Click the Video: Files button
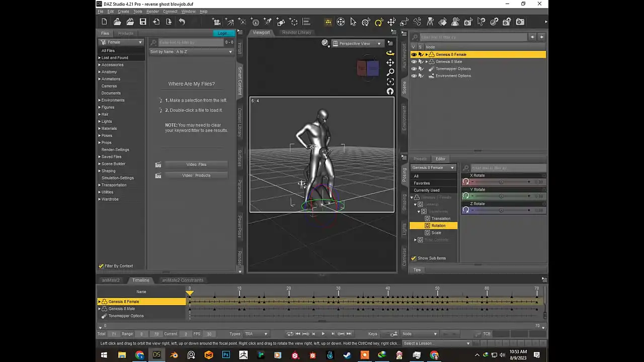 [196, 164]
